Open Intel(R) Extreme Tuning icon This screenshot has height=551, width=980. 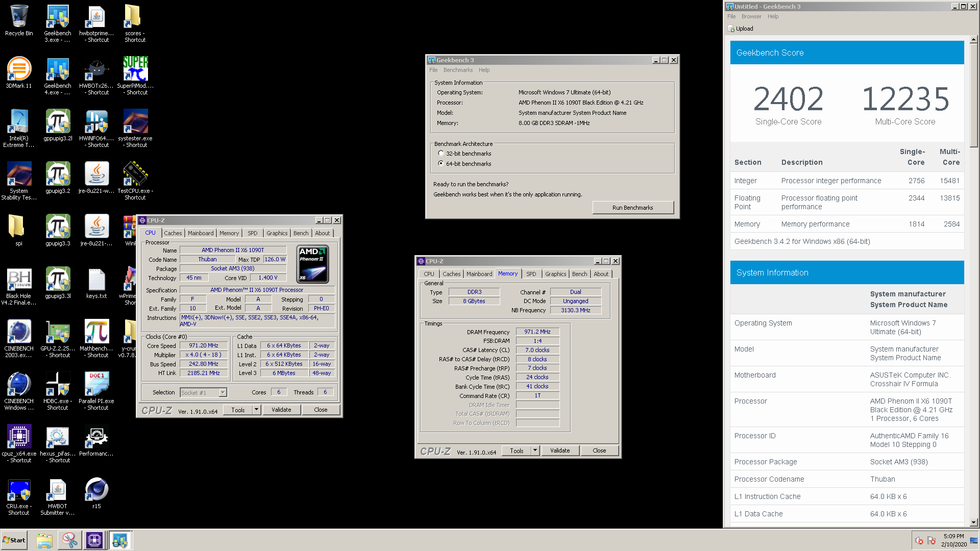click(x=19, y=129)
